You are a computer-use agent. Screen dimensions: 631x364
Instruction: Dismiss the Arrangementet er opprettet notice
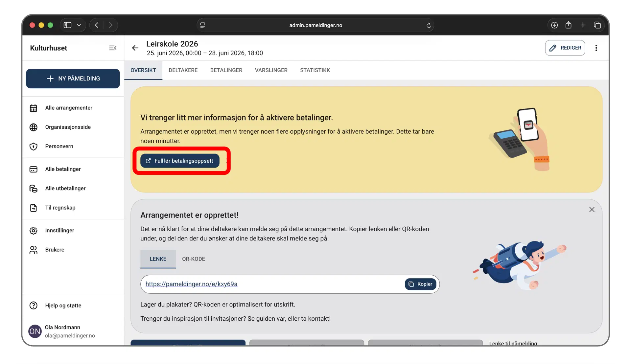[592, 209]
